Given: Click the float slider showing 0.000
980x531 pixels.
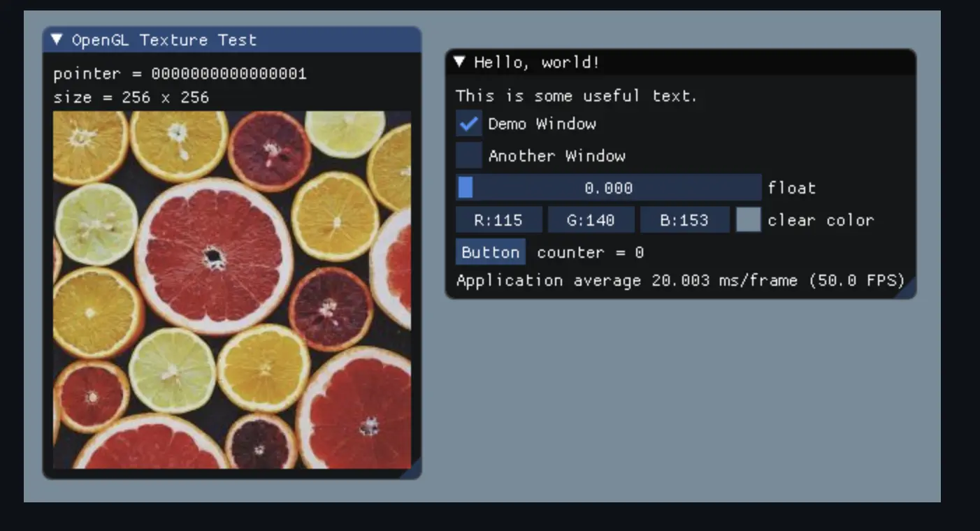Looking at the screenshot, I should 608,188.
